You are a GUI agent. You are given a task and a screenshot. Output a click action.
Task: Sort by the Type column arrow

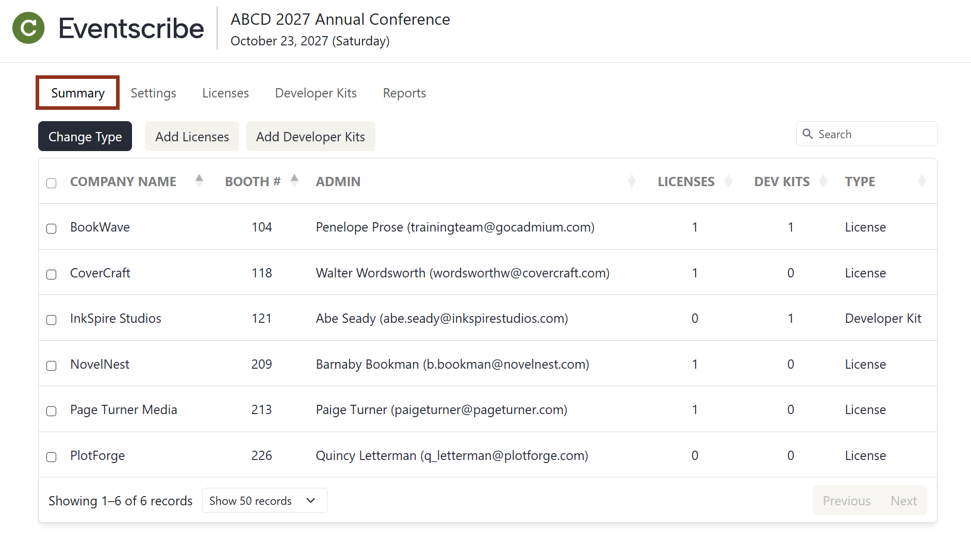click(x=922, y=181)
